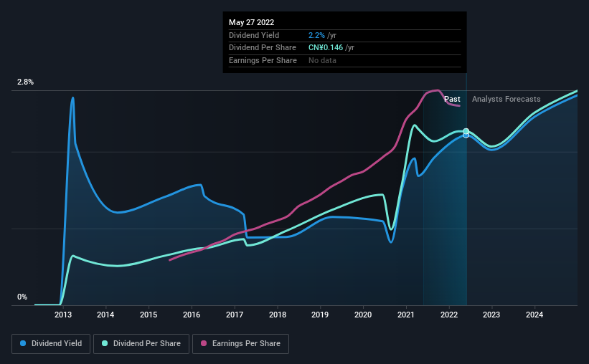Click the 'Analysts Forecasts' label
This screenshot has height=364, width=589.
pos(506,99)
